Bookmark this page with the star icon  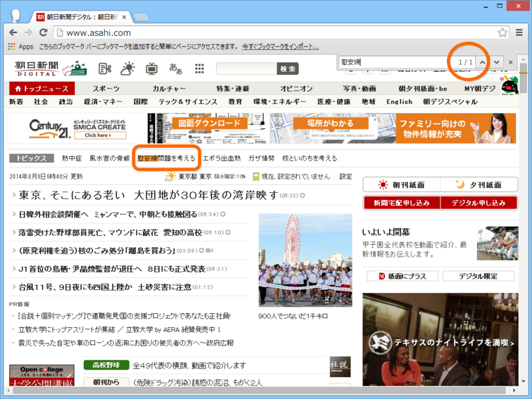click(503, 33)
